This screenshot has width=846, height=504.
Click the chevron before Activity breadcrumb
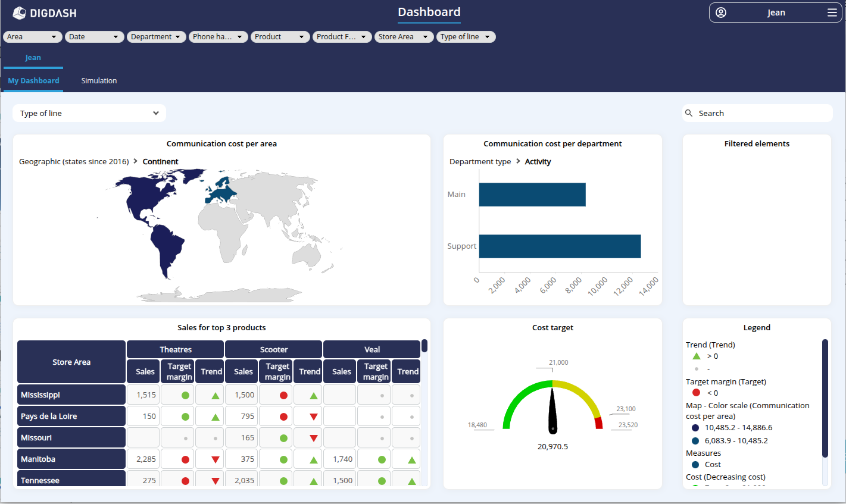518,161
